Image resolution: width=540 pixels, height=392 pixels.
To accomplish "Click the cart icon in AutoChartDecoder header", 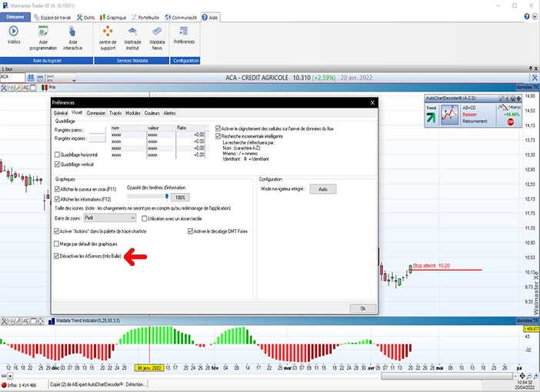I will pyautogui.click(x=513, y=98).
